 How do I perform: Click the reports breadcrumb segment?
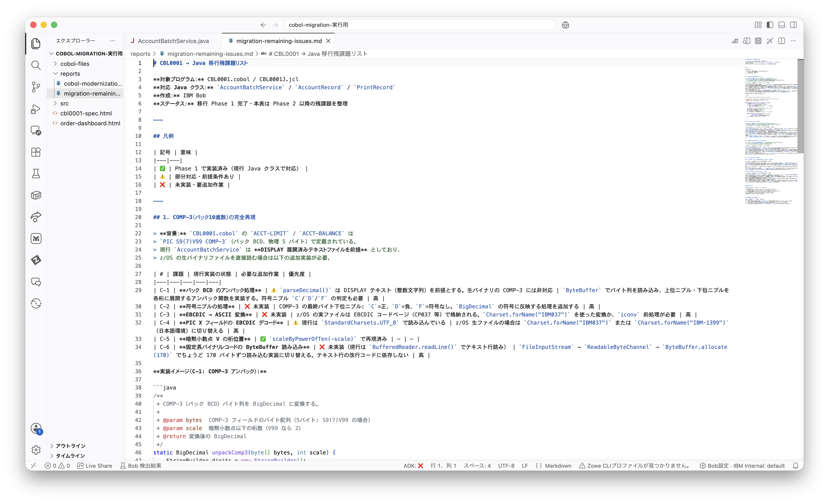tap(140, 54)
